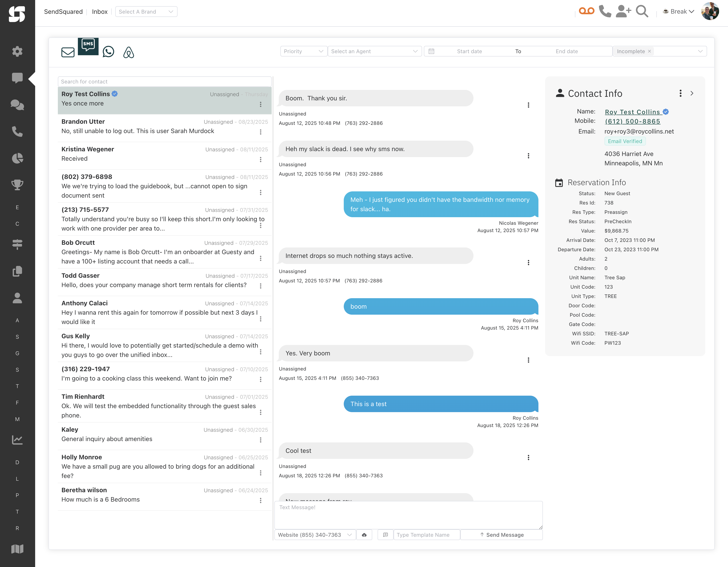The height and width of the screenshot is (567, 728).
Task: Switch to the WhatsApp channel tab
Action: (x=108, y=52)
